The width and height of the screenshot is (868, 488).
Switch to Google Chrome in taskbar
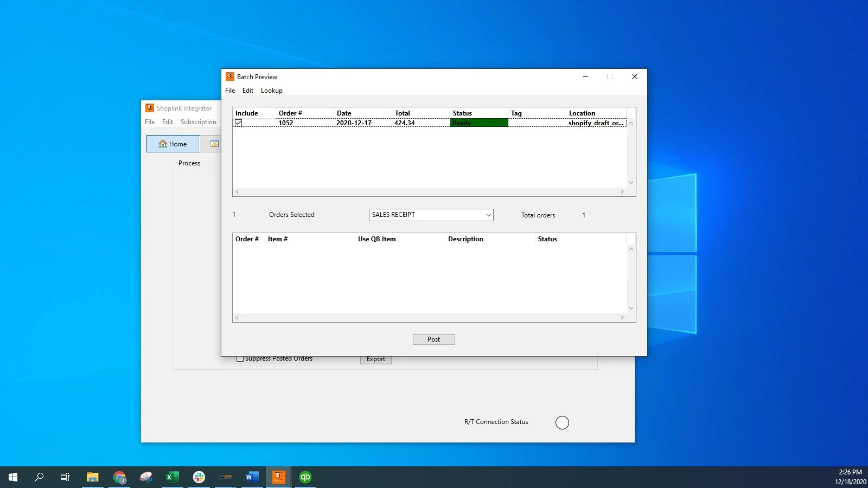click(119, 477)
